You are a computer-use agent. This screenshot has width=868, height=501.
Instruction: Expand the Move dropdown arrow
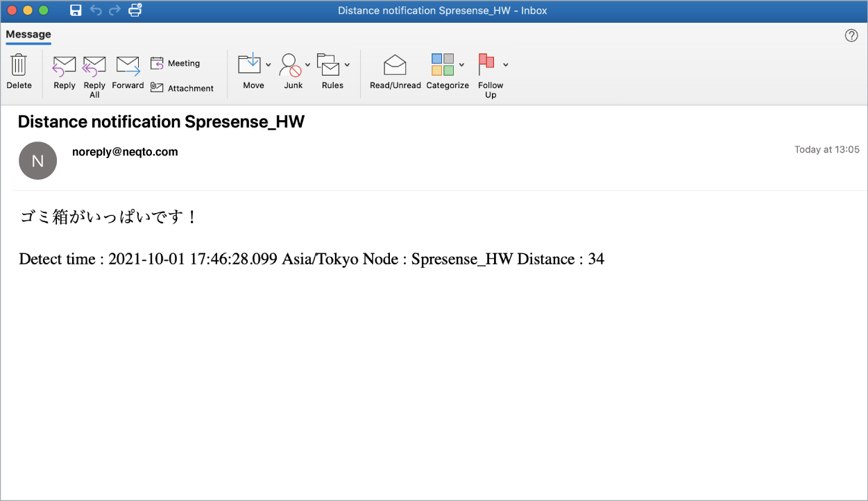268,64
